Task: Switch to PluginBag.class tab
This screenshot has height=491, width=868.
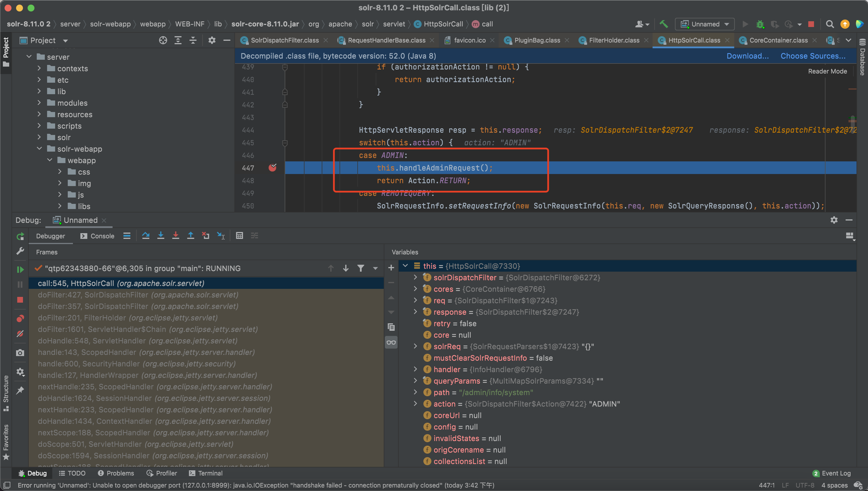Action: 537,40
